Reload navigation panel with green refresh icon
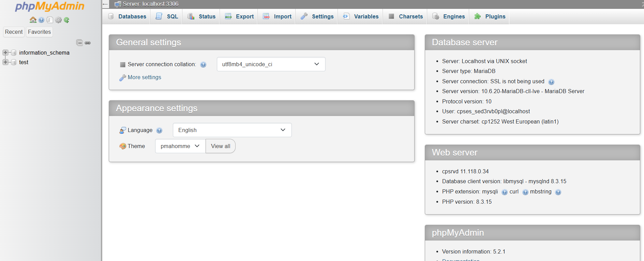 click(x=66, y=20)
